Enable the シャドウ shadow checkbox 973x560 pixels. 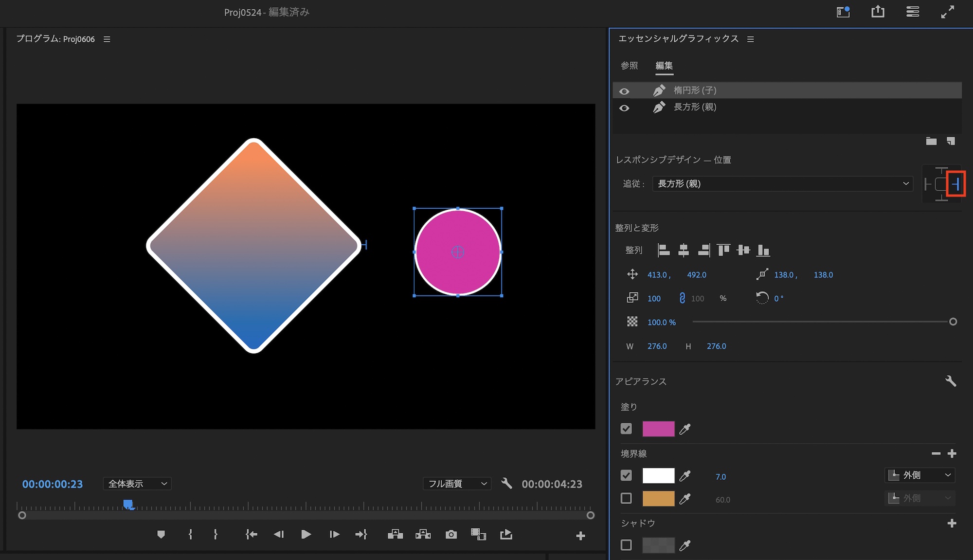click(626, 545)
